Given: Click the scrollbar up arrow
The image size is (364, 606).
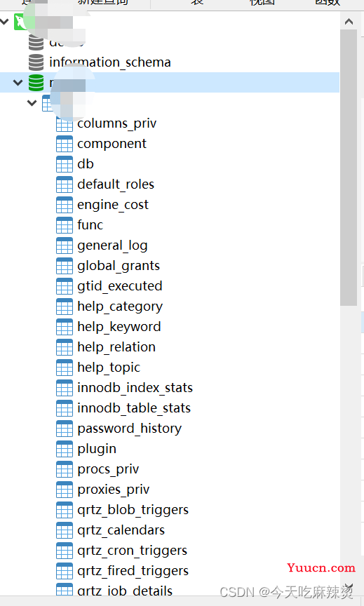Looking at the screenshot, I should click(349, 22).
